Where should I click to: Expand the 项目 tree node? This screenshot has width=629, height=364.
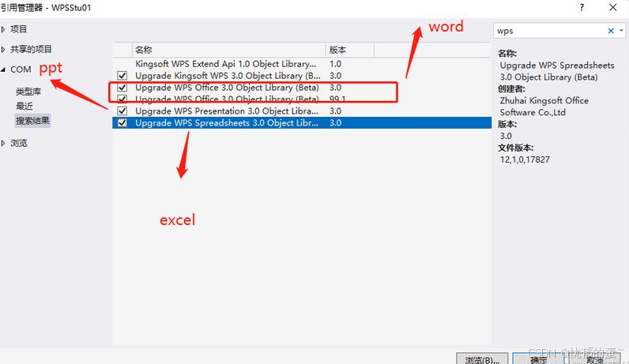[x=3, y=29]
